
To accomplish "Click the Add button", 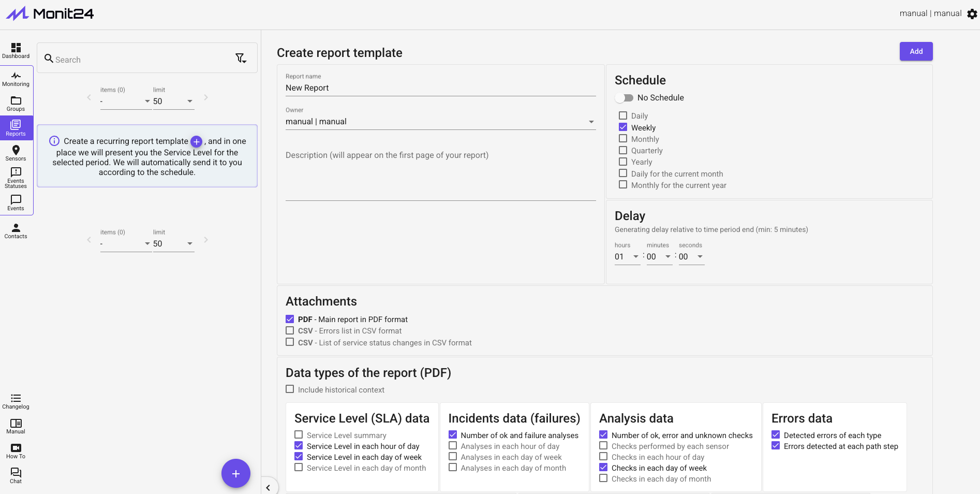I will [916, 51].
